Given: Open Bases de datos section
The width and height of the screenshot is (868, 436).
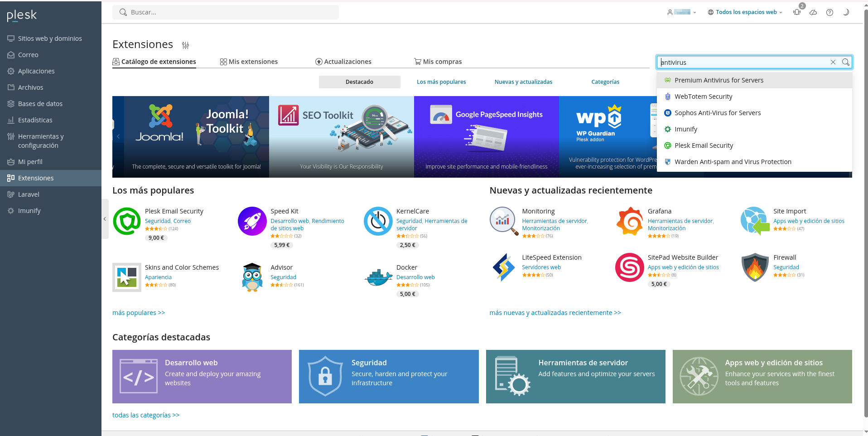Looking at the screenshot, I should click(x=51, y=104).
